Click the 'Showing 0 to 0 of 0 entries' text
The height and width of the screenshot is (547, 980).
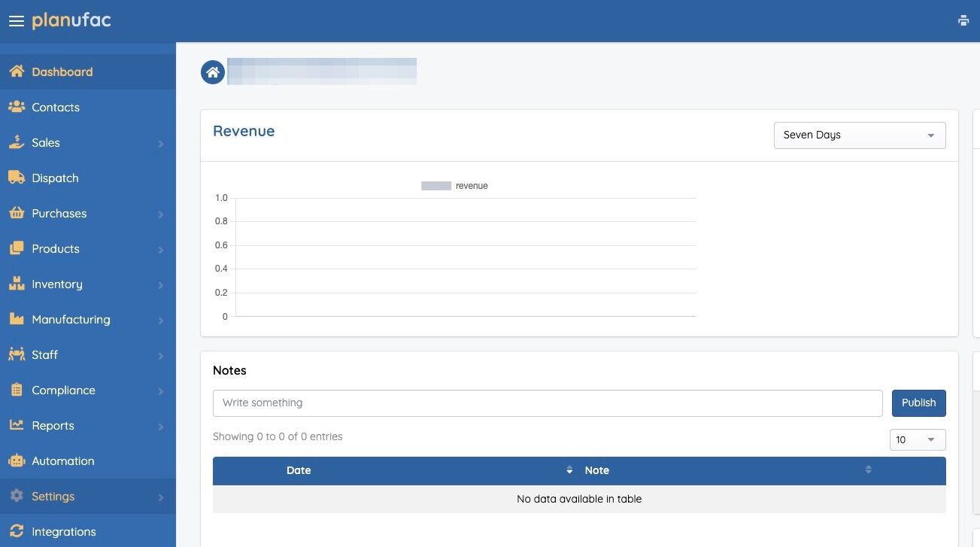pos(278,436)
